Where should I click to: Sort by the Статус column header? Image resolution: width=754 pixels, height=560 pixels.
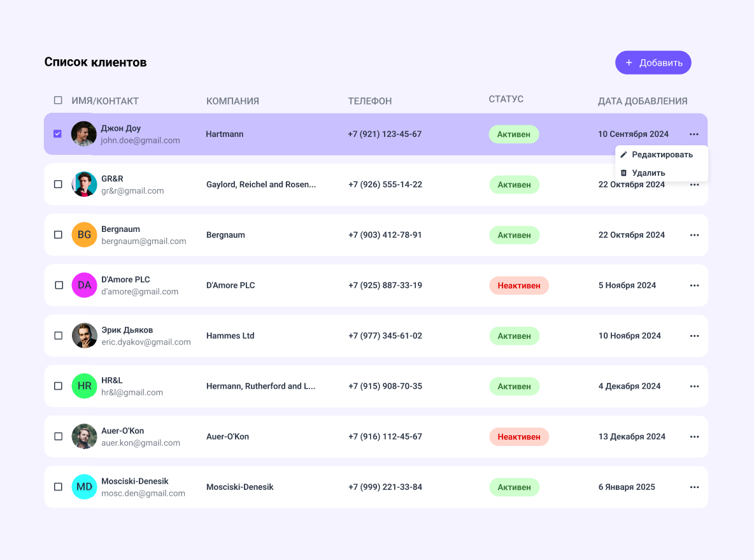(x=506, y=99)
